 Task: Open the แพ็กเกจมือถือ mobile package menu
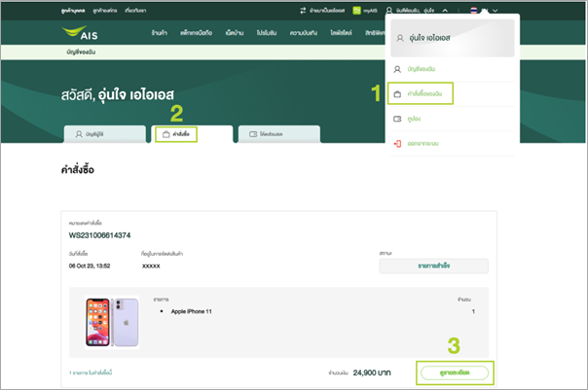[x=196, y=33]
